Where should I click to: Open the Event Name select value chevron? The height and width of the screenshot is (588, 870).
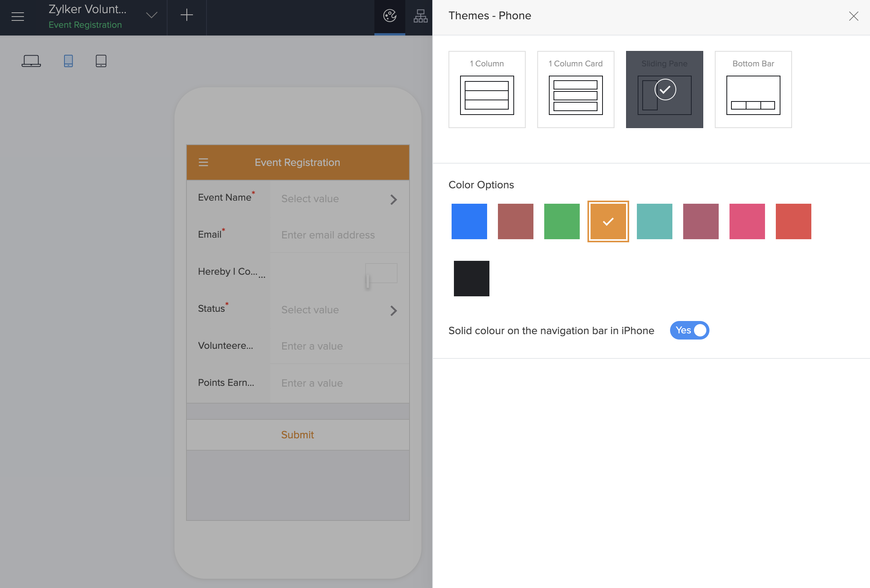tap(393, 199)
